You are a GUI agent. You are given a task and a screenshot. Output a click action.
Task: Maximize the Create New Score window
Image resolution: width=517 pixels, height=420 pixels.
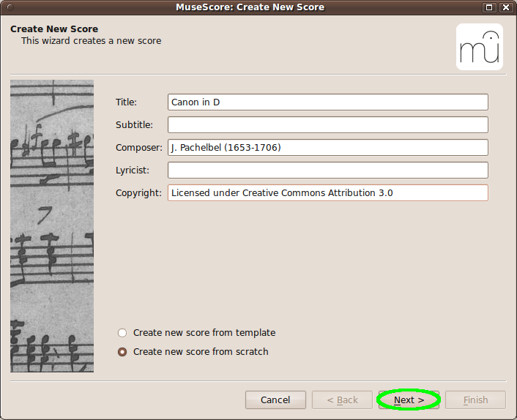point(489,7)
